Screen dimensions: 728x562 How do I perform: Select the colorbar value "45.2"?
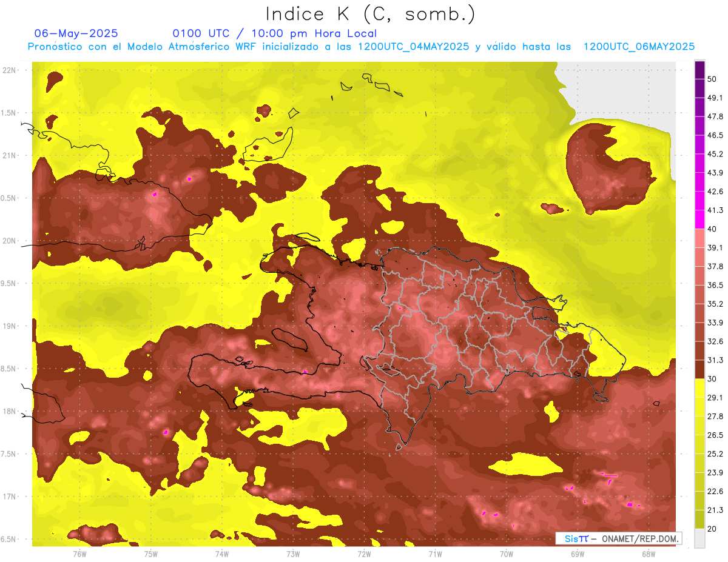tap(715, 155)
